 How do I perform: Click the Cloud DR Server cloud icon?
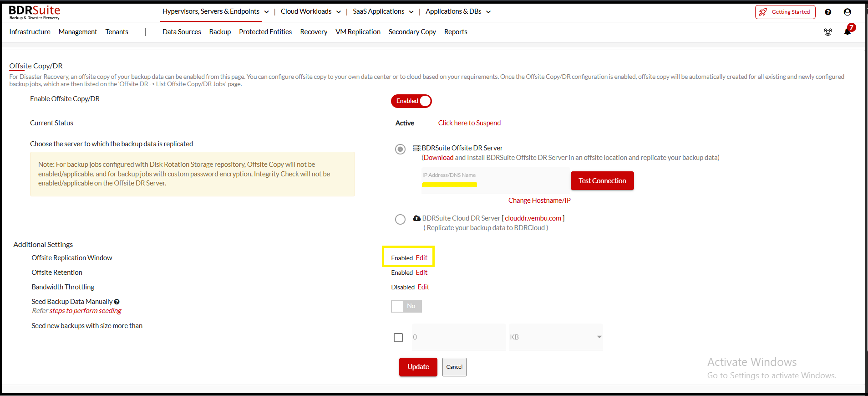416,218
